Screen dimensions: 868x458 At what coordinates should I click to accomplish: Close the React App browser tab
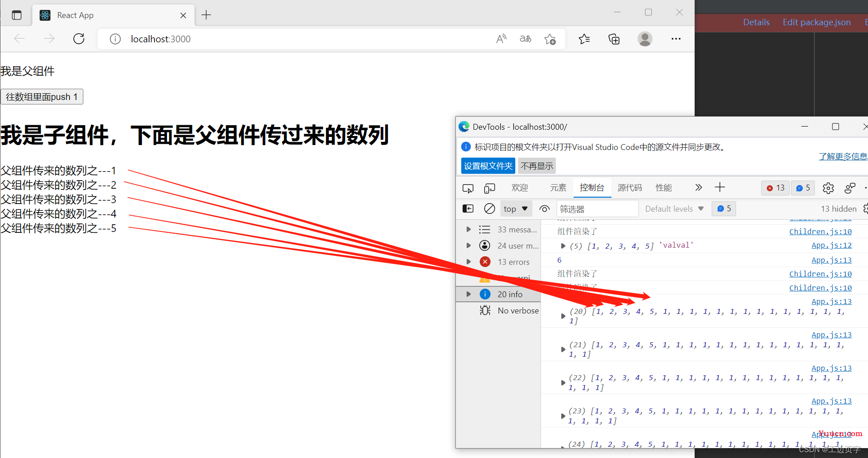tap(183, 15)
